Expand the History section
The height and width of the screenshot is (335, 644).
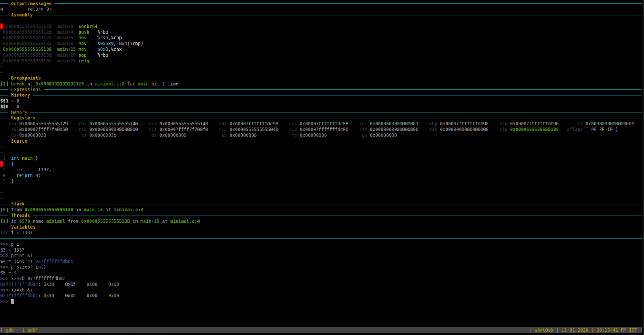[21, 95]
